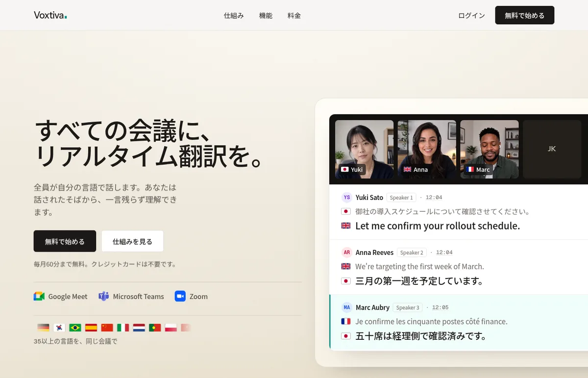Click the French flag on Marc's name tag
The image size is (588, 378).
(470, 170)
